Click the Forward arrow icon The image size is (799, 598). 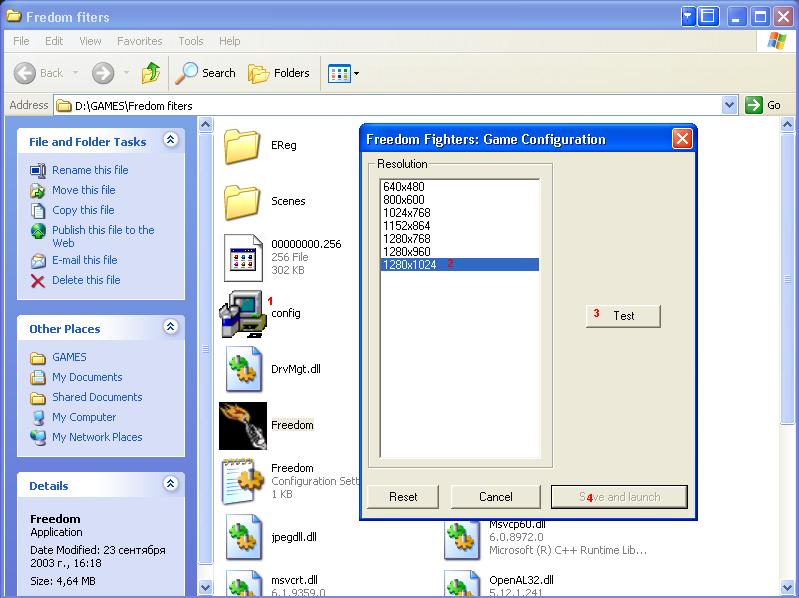click(x=102, y=73)
